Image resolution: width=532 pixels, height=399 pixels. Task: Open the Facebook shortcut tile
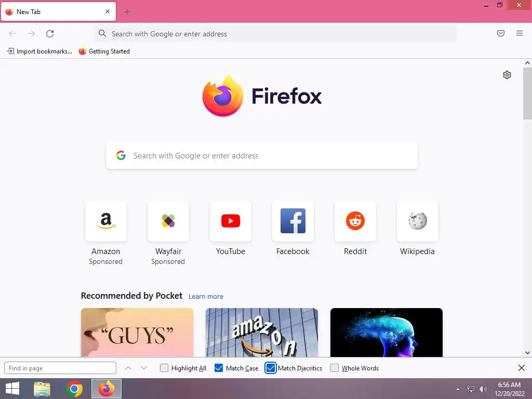(x=293, y=221)
